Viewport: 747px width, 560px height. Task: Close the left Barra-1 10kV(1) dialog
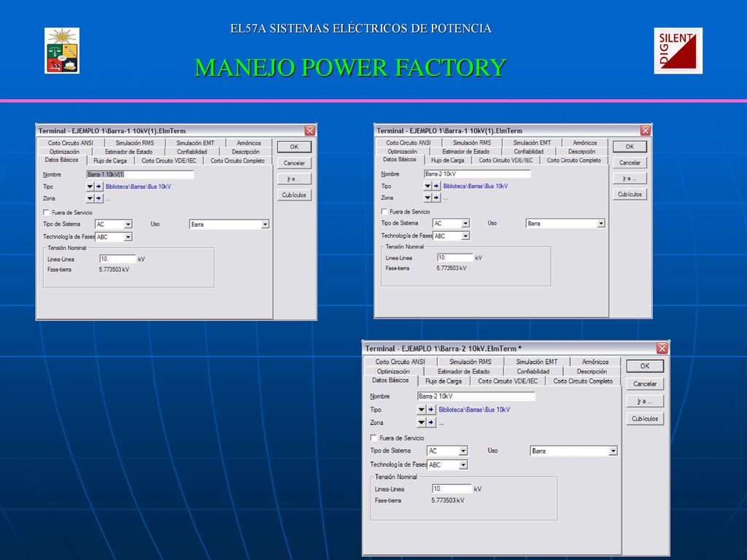click(x=310, y=131)
